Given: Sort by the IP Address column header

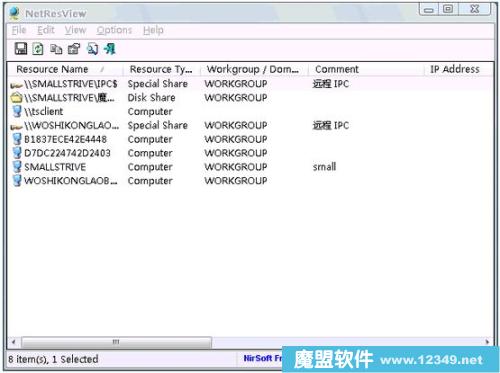Looking at the screenshot, I should [x=459, y=69].
